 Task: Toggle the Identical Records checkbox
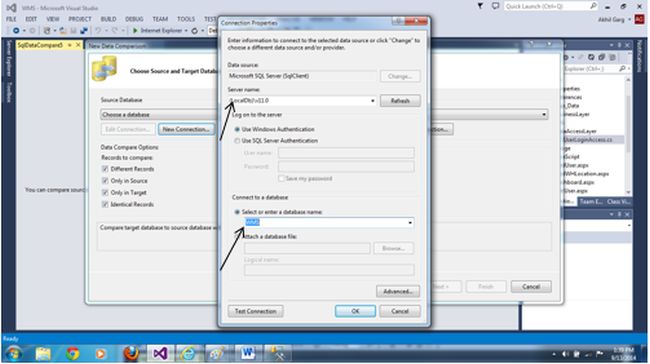105,204
